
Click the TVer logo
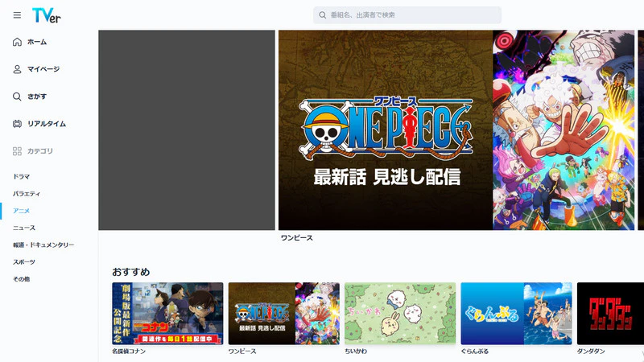click(47, 15)
